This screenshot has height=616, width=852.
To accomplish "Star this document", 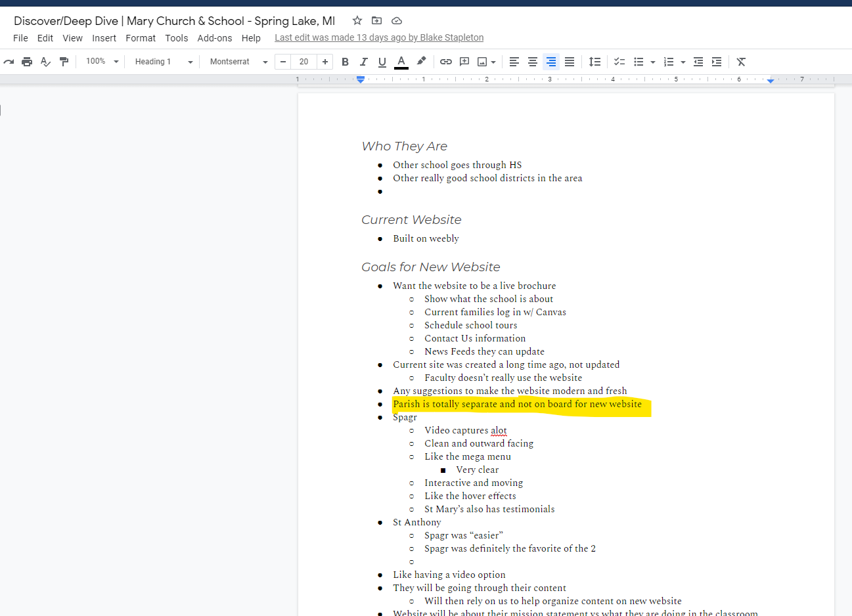I will click(x=357, y=20).
